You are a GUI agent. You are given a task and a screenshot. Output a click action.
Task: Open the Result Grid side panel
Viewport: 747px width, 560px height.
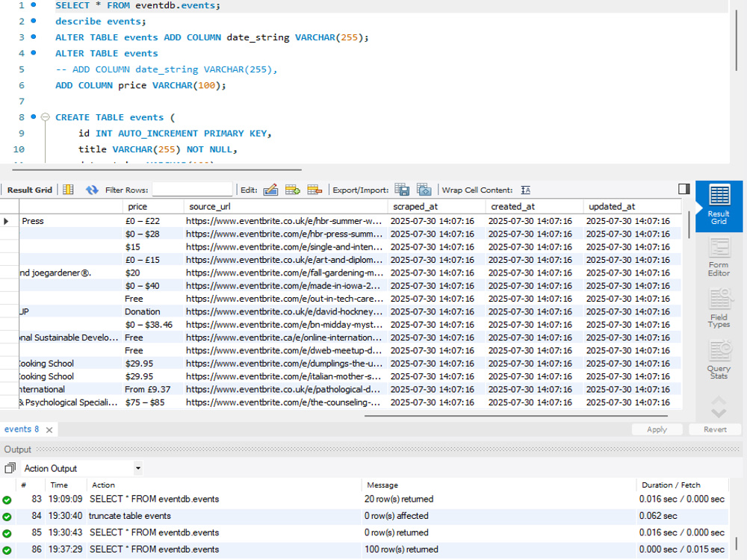coord(719,206)
